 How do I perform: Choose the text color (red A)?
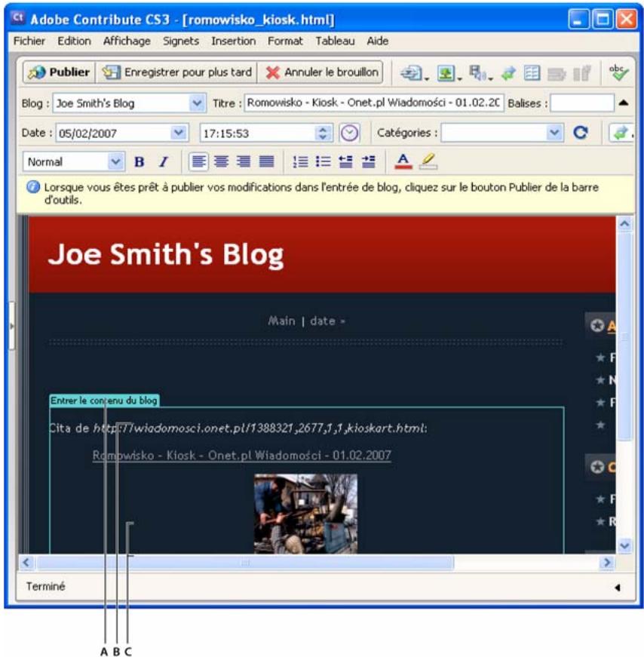pyautogui.click(x=403, y=161)
